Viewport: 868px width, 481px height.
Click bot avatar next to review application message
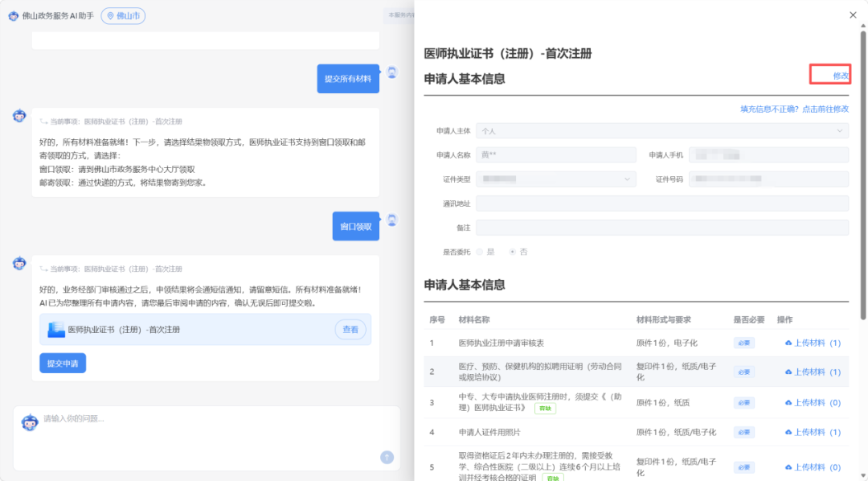pos(19,263)
